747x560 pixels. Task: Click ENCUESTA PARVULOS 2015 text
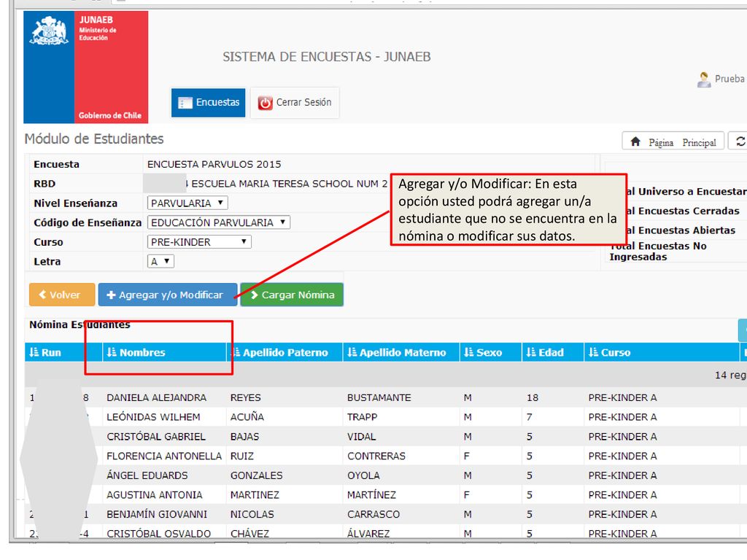[x=214, y=164]
